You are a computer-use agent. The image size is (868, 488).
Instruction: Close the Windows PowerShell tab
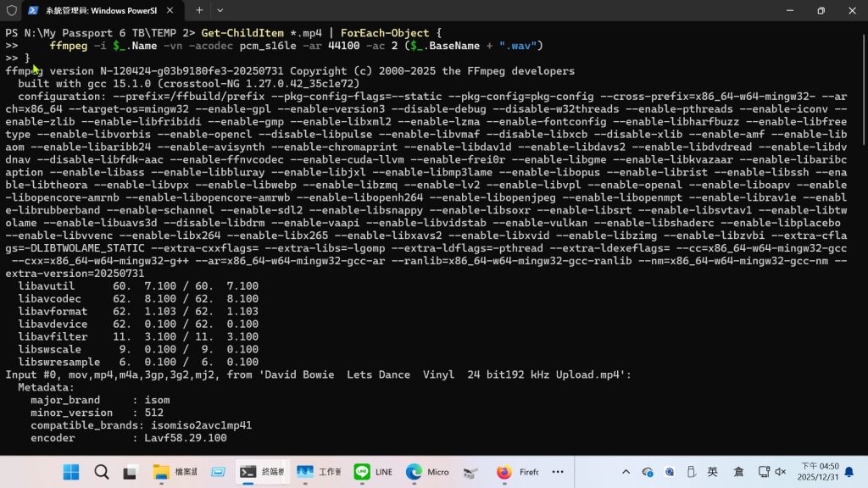(x=170, y=11)
